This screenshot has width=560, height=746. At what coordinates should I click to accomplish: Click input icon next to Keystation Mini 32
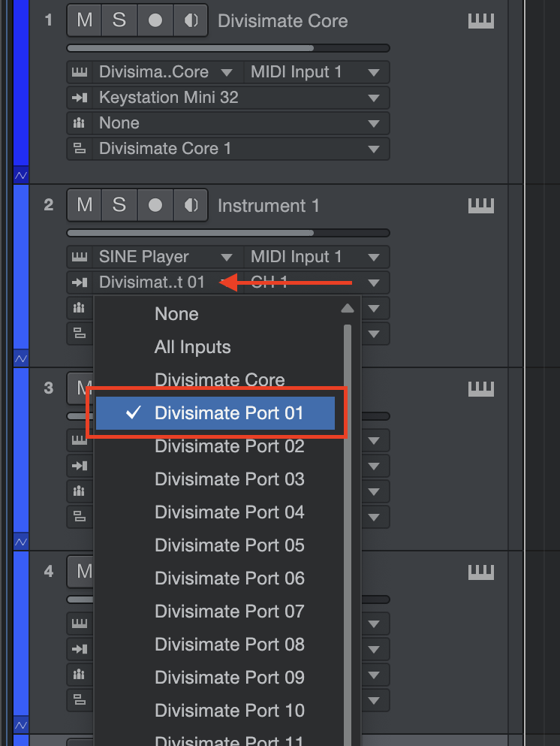pyautogui.click(x=80, y=98)
